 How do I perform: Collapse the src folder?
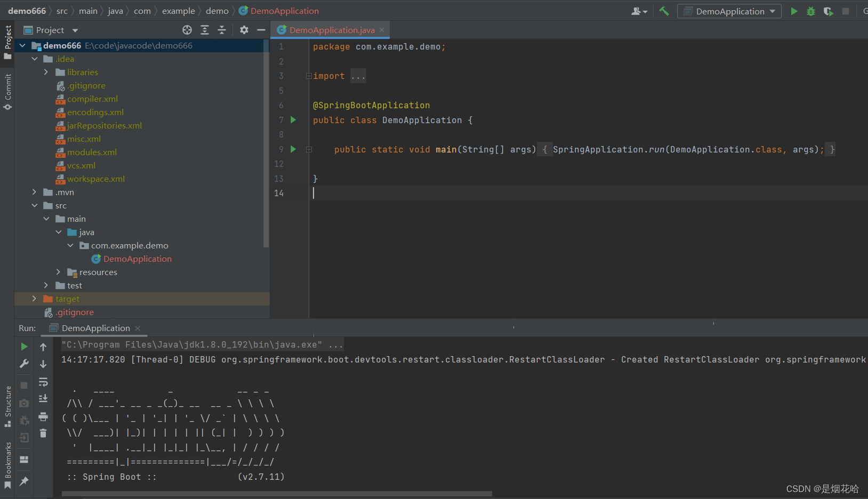(x=35, y=206)
